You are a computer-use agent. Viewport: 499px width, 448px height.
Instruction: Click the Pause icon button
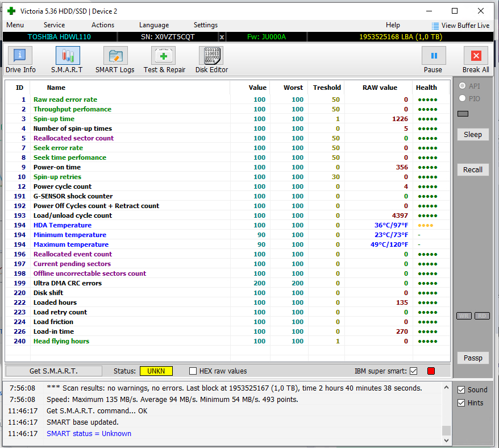tap(434, 56)
